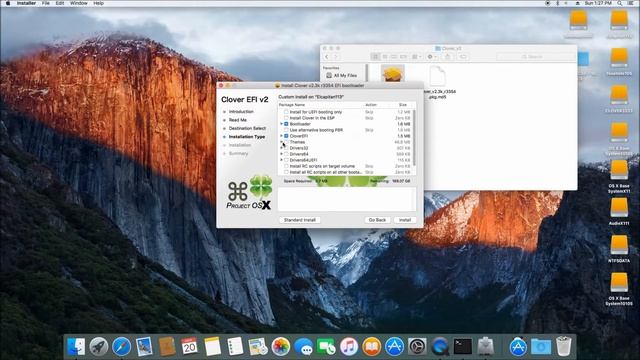Screen dimensions: 640x360
Task: Select Clover package icon in Finder window
Action: coord(393,74)
